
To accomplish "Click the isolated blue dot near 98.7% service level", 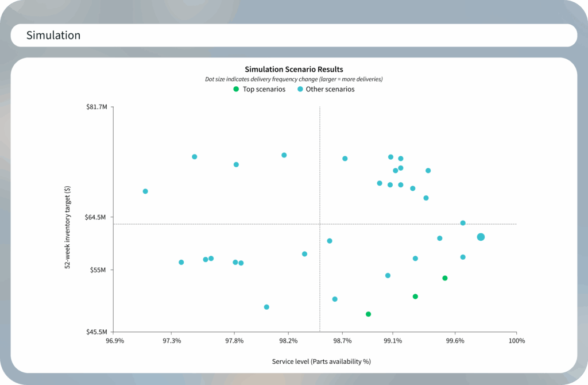I will [345, 158].
